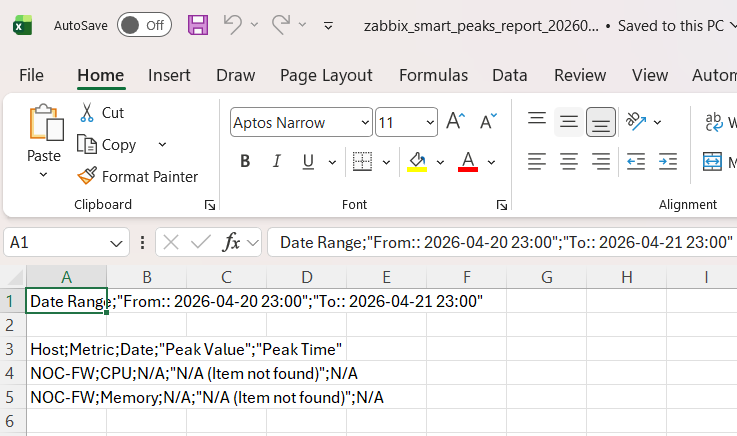Viewport: 737px width, 436px height.
Task: Click the Undo arrow icon
Action: 232,25
